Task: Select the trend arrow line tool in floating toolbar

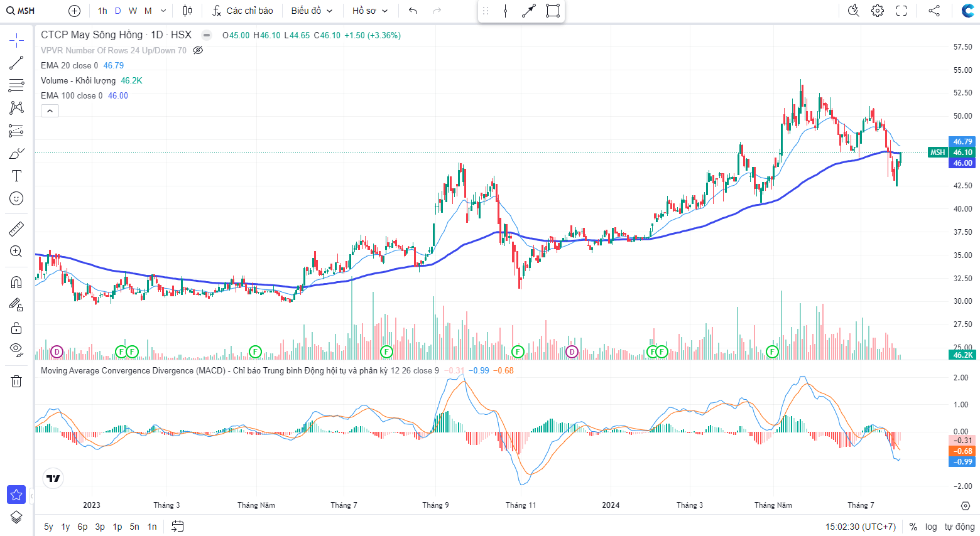Action: pyautogui.click(x=529, y=11)
